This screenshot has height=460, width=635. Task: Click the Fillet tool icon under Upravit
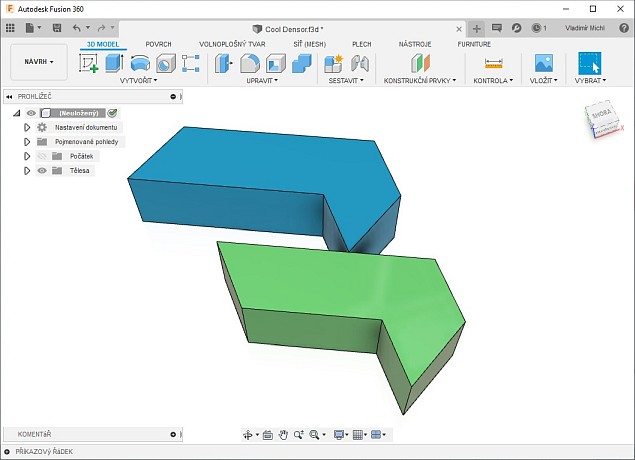[250, 63]
